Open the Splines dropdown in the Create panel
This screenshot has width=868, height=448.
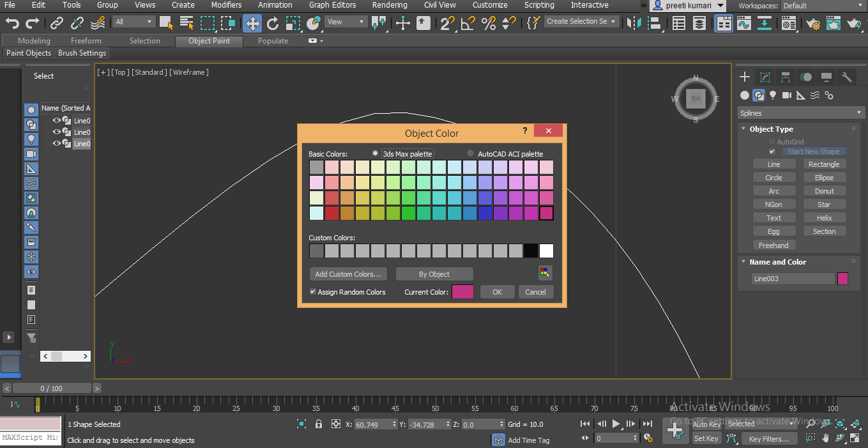point(800,112)
